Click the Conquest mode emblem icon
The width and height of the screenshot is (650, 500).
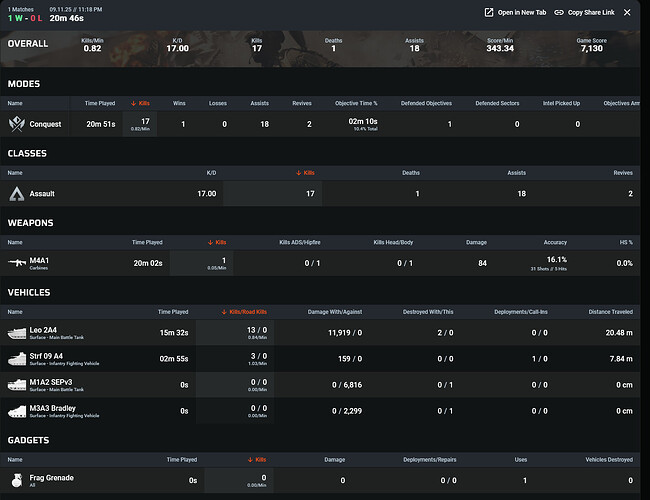tap(17, 124)
